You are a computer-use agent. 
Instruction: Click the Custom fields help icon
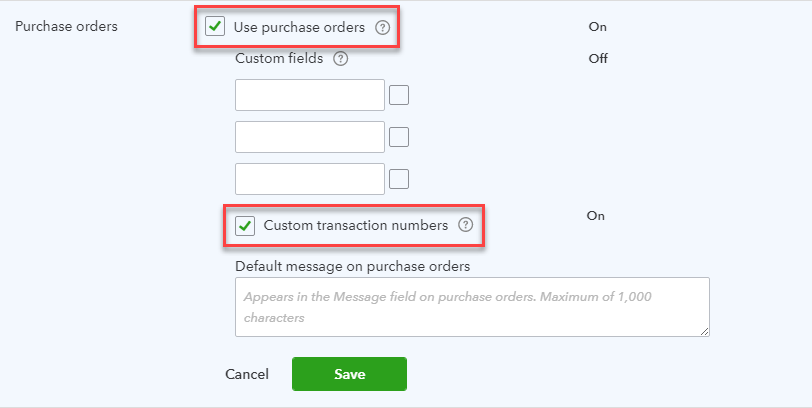[x=340, y=59]
